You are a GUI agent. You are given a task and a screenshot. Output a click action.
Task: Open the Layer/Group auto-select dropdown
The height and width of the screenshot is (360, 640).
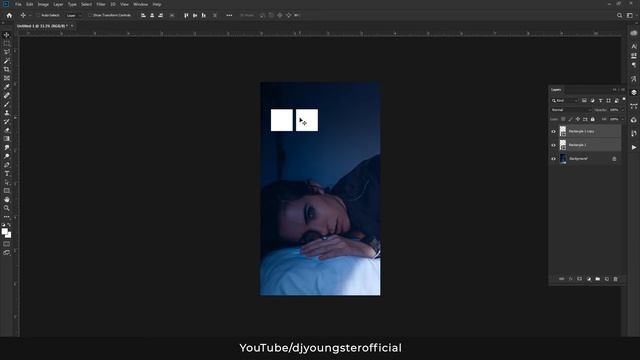[x=73, y=16]
